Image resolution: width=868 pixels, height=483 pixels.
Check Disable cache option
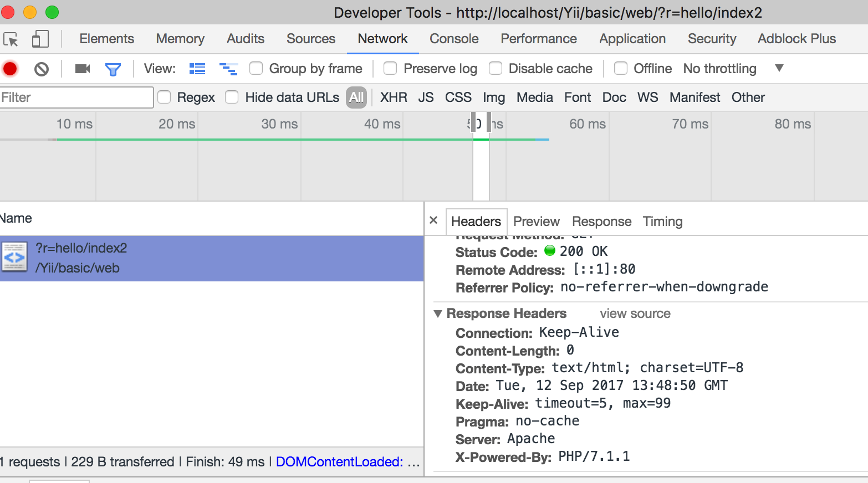pyautogui.click(x=496, y=68)
